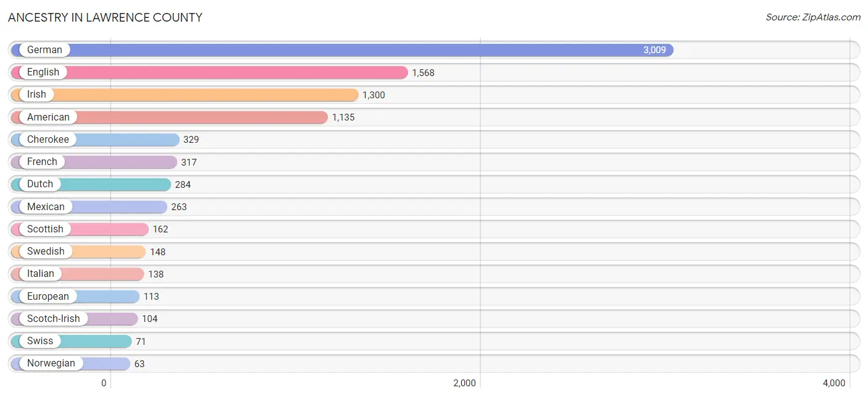Select the French ancestry label
Viewport: 868px width, 398px height.
pos(42,161)
